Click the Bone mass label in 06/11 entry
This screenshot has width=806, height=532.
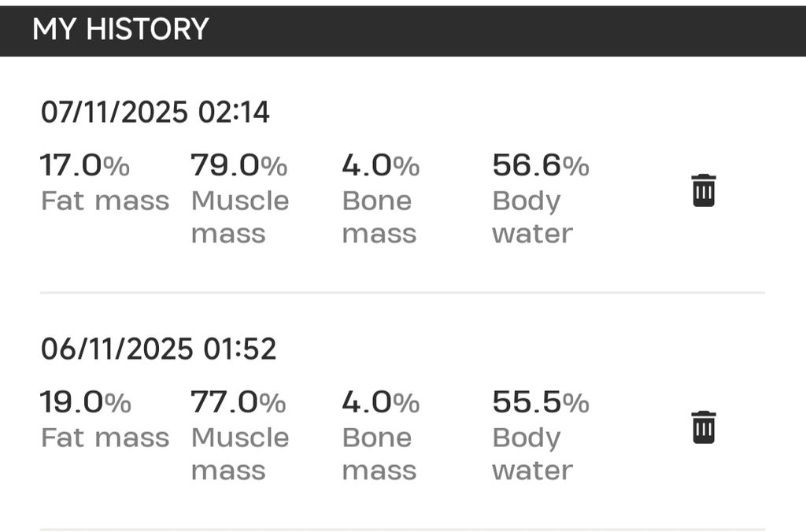[379, 454]
